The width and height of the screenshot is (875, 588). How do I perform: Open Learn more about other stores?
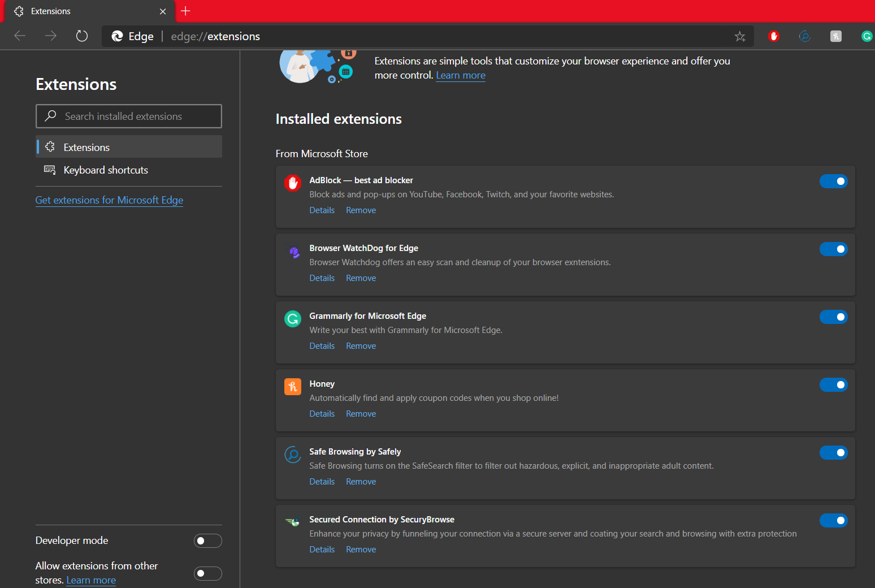[x=91, y=580]
